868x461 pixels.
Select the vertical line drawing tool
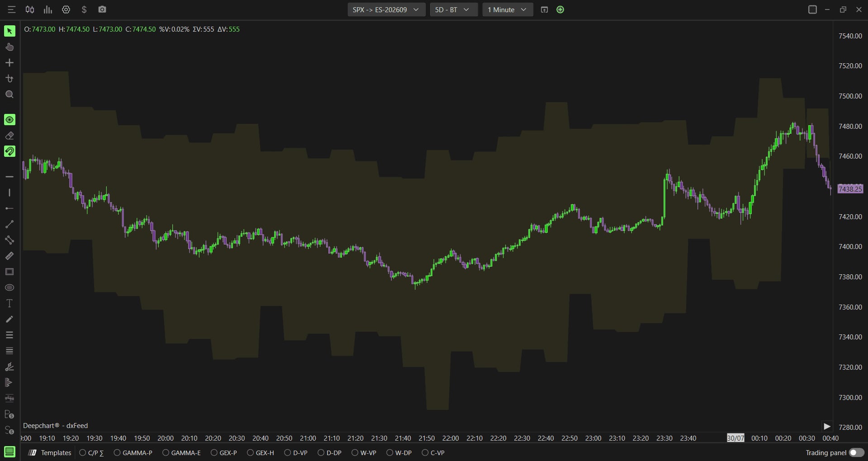click(9, 193)
